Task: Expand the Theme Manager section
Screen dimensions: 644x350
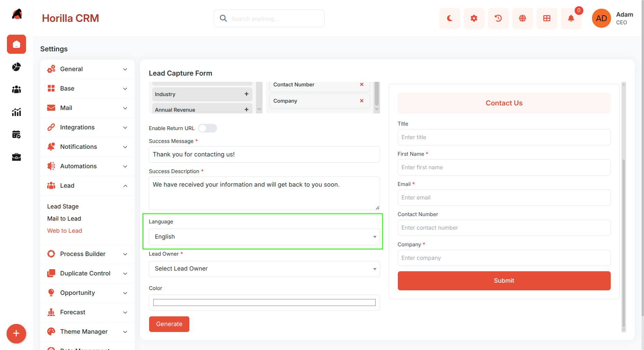Action: click(87, 332)
